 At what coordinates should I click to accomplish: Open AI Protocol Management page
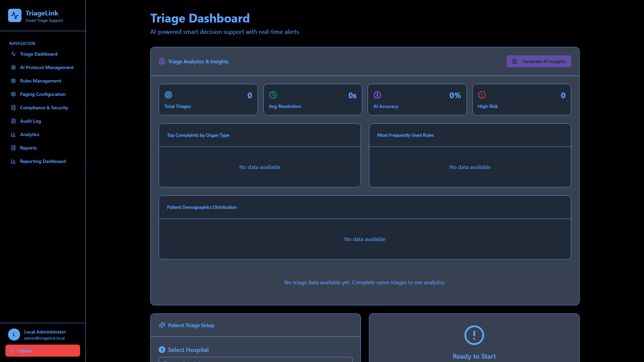43,67
